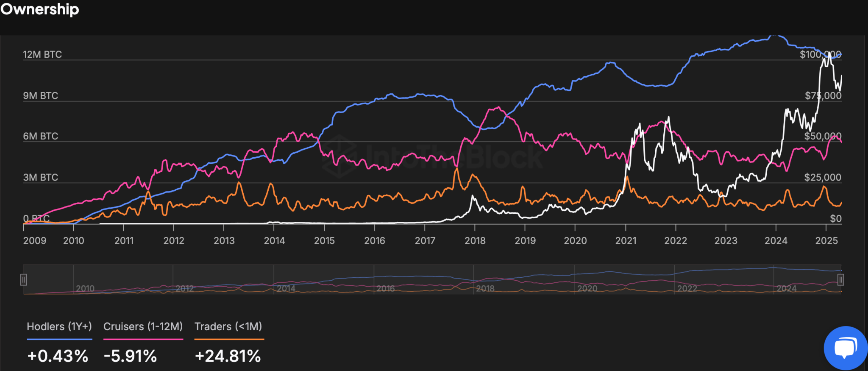Toggle the Cruisers (1-12M) series

tap(143, 326)
